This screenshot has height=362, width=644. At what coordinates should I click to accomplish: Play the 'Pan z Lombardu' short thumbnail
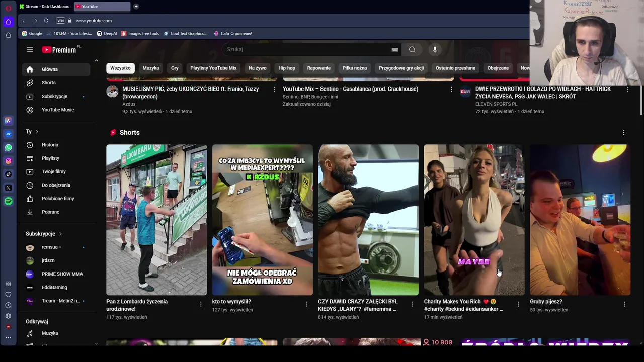point(156,220)
